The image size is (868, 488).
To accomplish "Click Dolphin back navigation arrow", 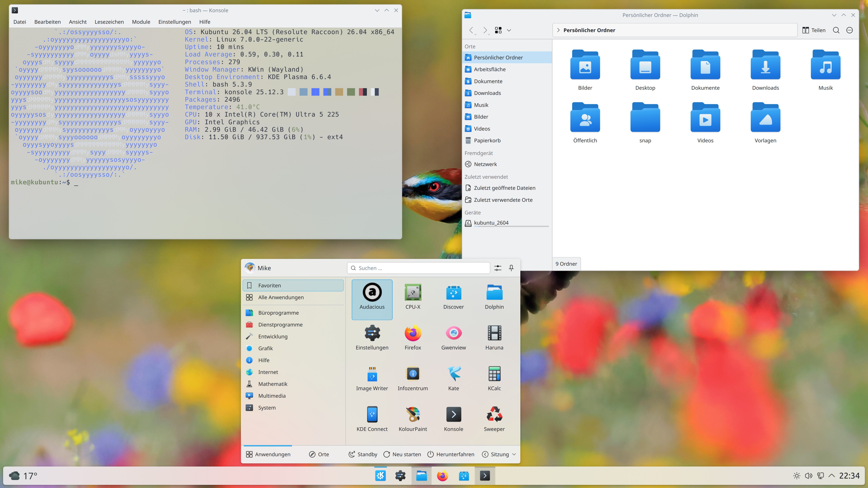I will [x=471, y=30].
